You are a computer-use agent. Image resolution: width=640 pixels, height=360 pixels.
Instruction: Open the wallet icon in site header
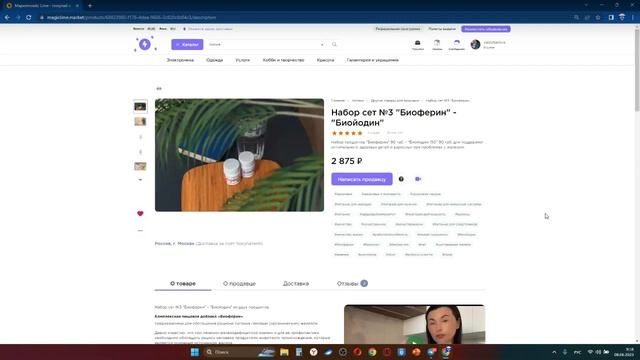418,44
